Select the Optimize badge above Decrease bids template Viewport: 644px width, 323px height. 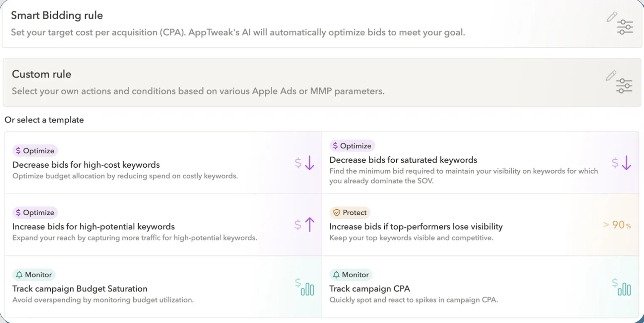(35, 150)
